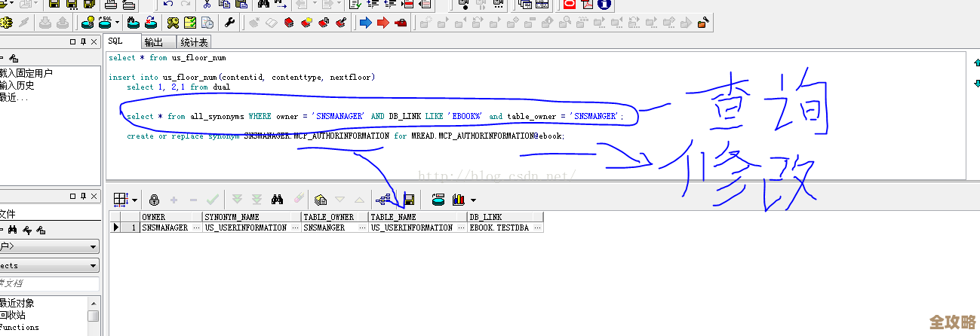980x336 pixels.
Task: Click the blue right arrow icon
Action: point(365,23)
